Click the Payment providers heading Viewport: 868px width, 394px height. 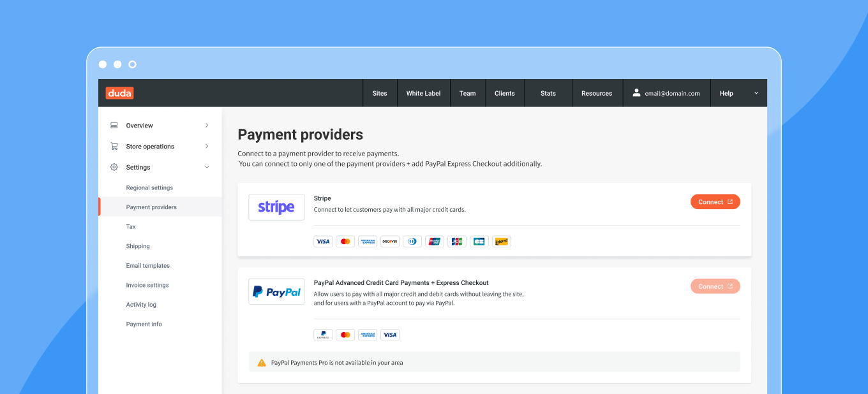tap(301, 135)
